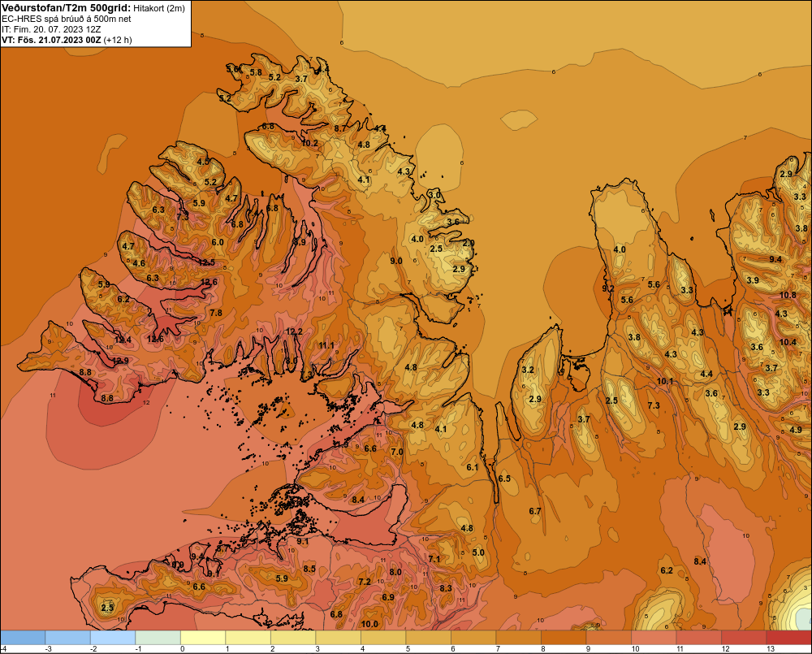Screen dimensions: 812x654
Task: Click the 4.9 temperature value at the east edge
Action: point(796,430)
